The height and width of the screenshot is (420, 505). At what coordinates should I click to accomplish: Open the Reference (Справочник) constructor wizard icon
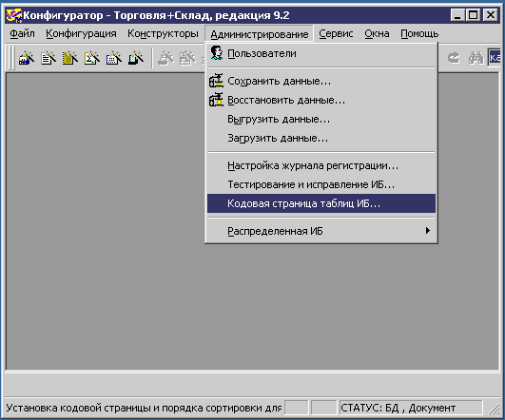pyautogui.click(x=27, y=58)
